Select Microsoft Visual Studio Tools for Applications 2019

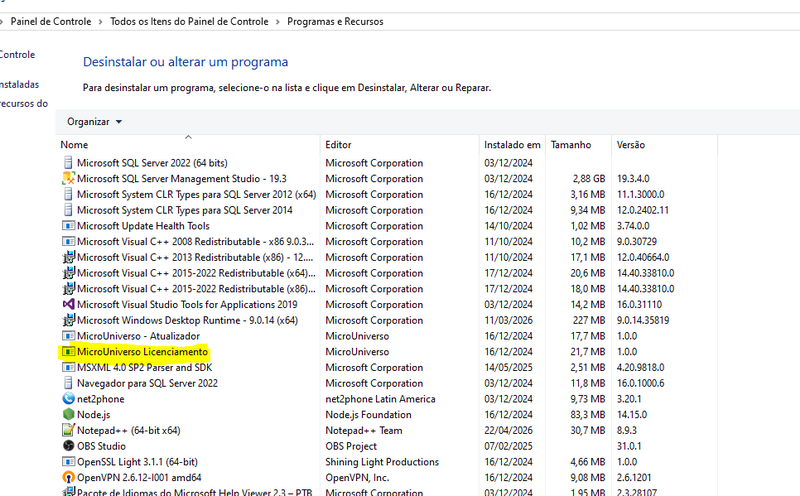click(187, 305)
